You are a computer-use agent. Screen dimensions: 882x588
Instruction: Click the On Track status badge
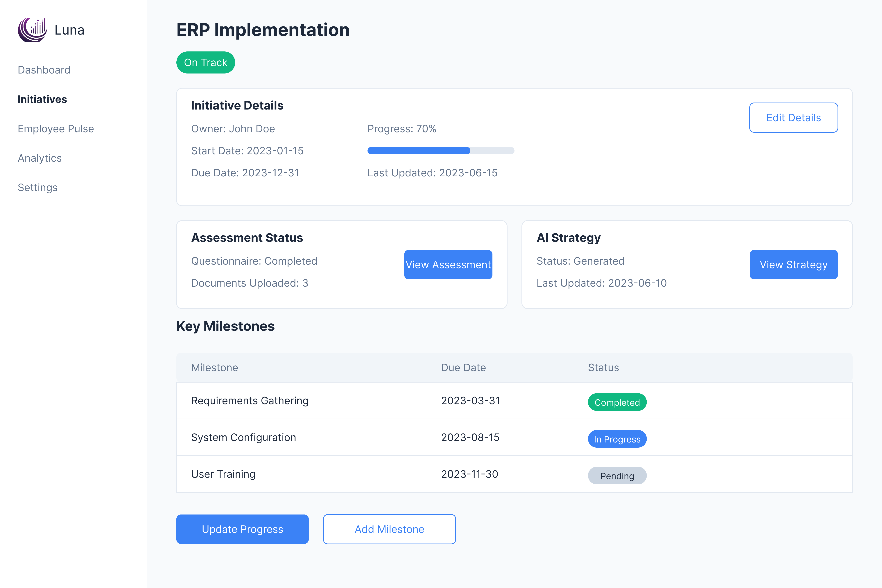[x=205, y=63]
